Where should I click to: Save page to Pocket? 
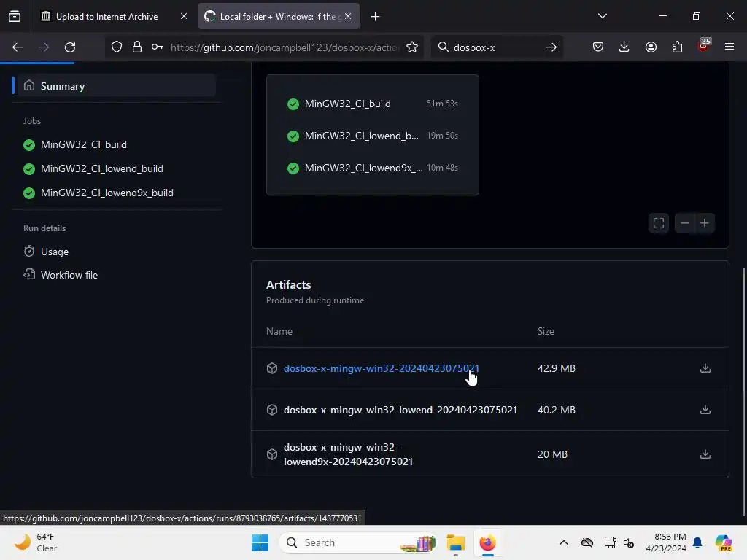tap(598, 47)
